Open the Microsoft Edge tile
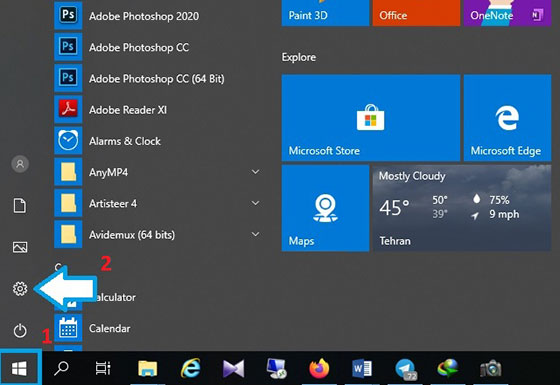The width and height of the screenshot is (560, 385). [x=507, y=118]
